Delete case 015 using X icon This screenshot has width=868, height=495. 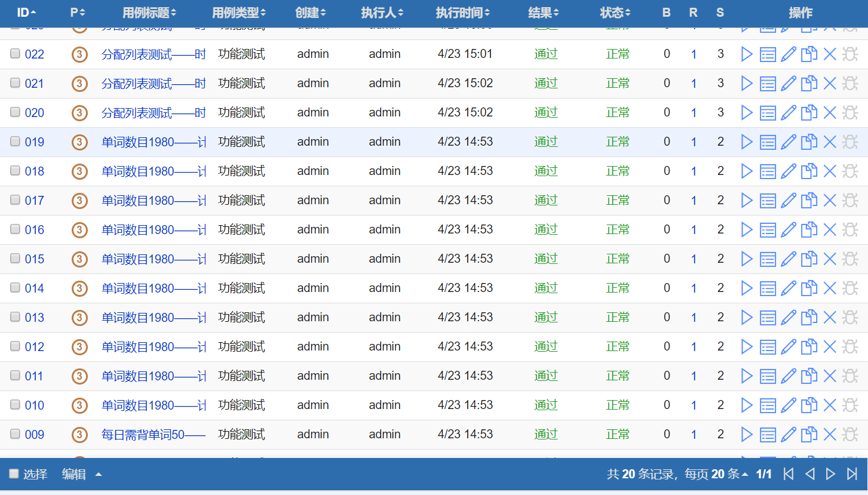coord(830,259)
